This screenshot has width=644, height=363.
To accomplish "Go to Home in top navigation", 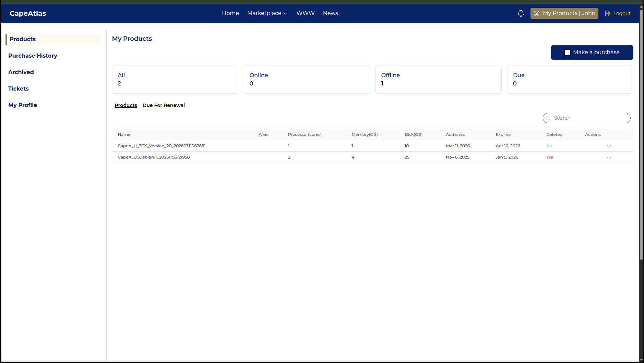I will (x=230, y=13).
